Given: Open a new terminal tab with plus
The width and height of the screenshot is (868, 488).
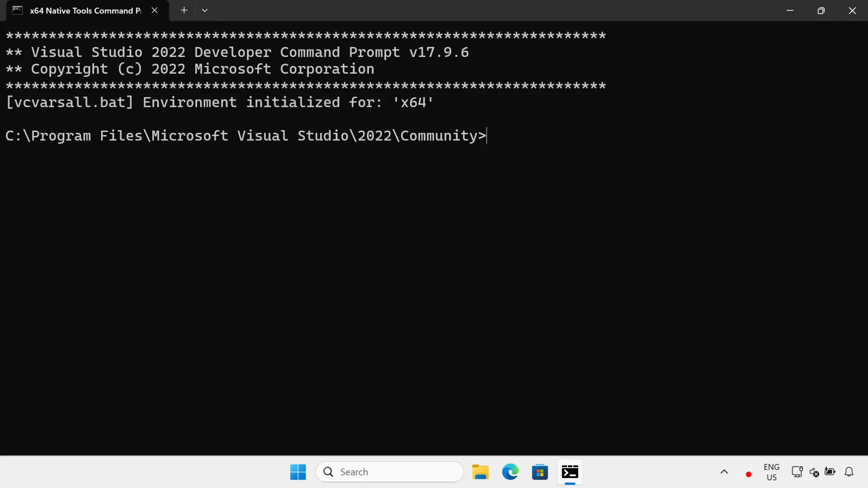Looking at the screenshot, I should [x=184, y=11].
